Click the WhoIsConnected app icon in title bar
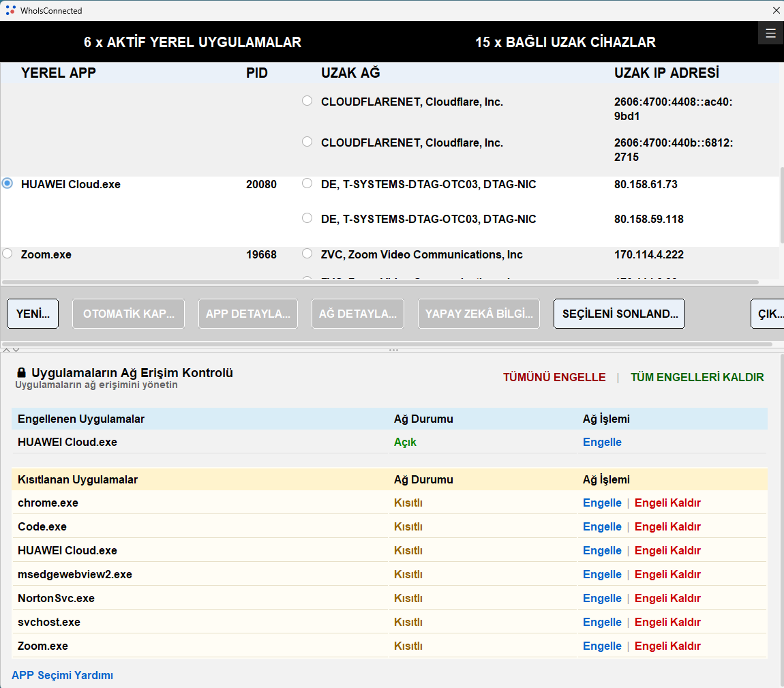 tap(10, 10)
